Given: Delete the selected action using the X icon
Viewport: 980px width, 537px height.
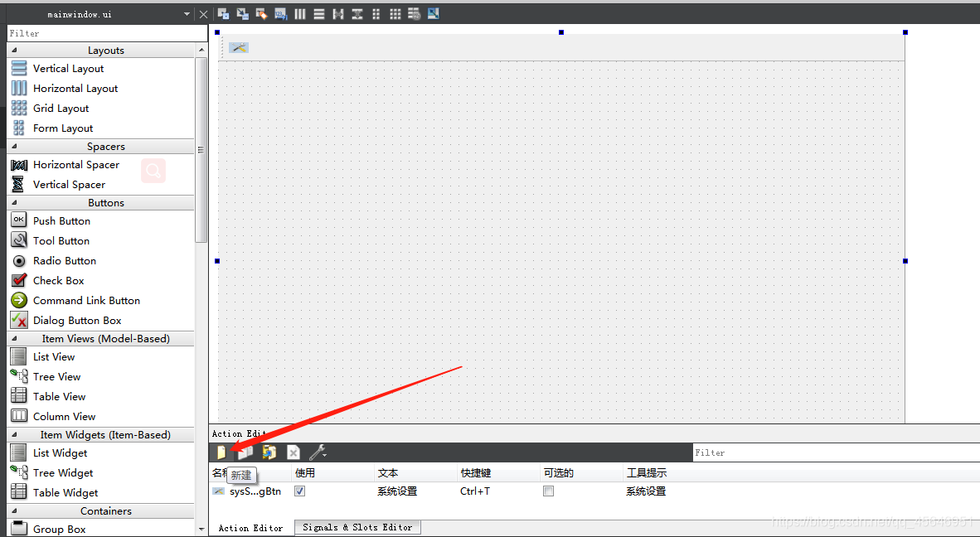Looking at the screenshot, I should click(x=293, y=452).
